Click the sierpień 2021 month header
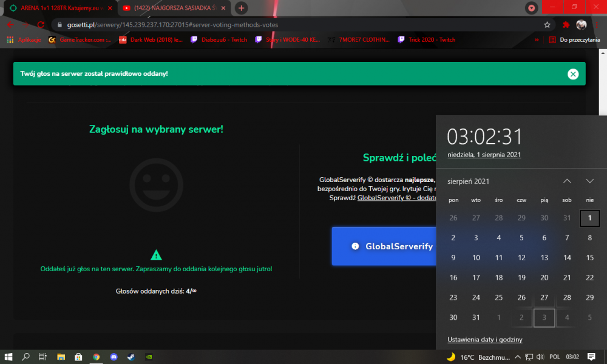 pos(468,181)
